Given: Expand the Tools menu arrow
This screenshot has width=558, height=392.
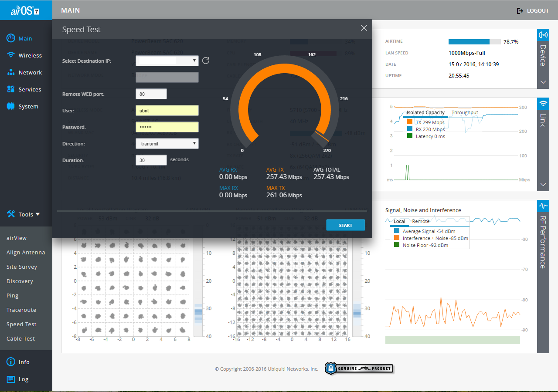Looking at the screenshot, I should pyautogui.click(x=38, y=214).
